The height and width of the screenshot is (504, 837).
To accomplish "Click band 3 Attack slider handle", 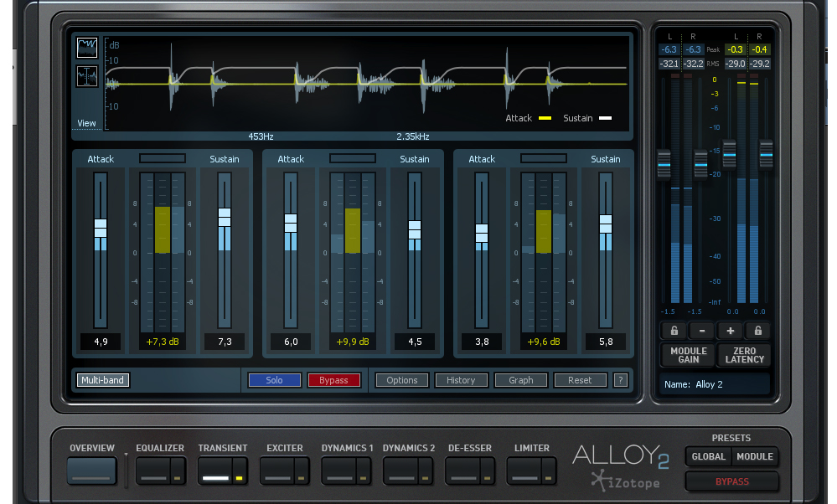I will (x=482, y=234).
